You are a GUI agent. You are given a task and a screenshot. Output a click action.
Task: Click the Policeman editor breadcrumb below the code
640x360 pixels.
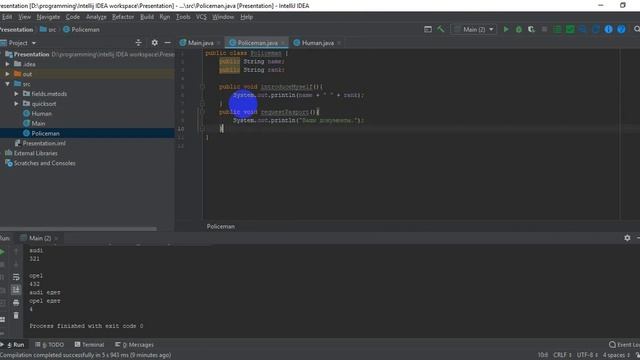coord(220,226)
